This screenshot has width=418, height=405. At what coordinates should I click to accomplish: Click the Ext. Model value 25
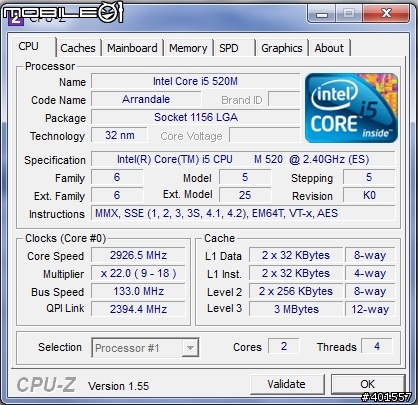tap(245, 195)
